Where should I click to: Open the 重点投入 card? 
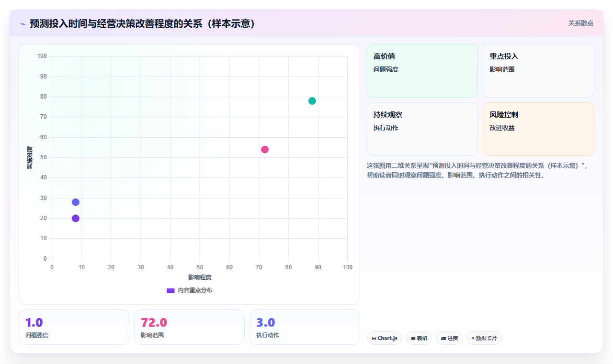pyautogui.click(x=538, y=71)
